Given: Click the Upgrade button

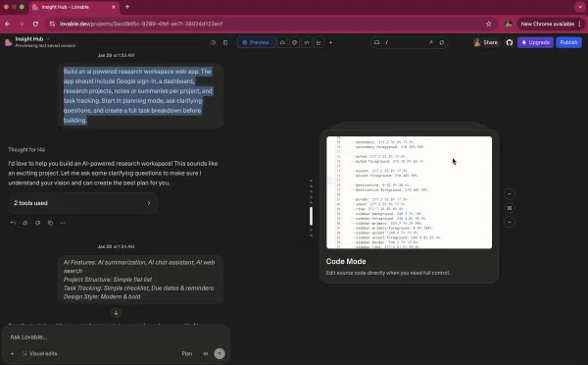Looking at the screenshot, I should coord(535,42).
